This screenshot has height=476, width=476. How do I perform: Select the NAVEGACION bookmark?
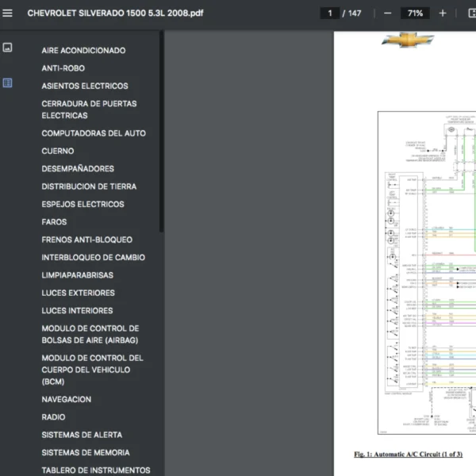click(x=66, y=399)
